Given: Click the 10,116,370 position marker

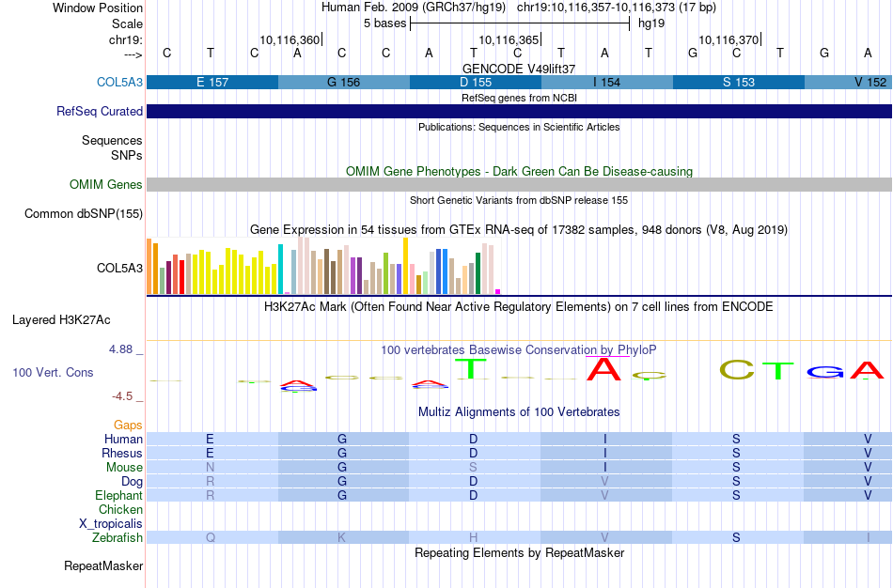Looking at the screenshot, I should 728,39.
